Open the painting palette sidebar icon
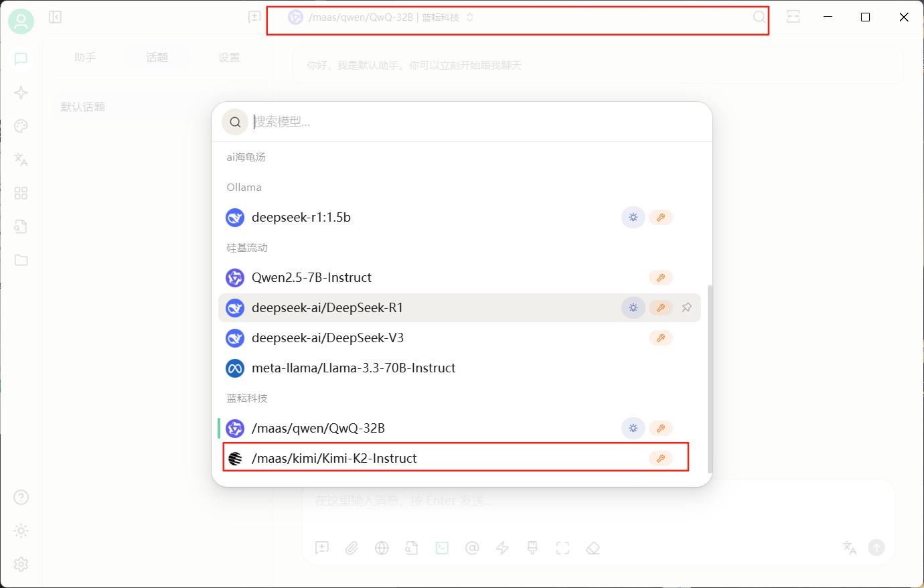924x588 pixels. pyautogui.click(x=21, y=126)
